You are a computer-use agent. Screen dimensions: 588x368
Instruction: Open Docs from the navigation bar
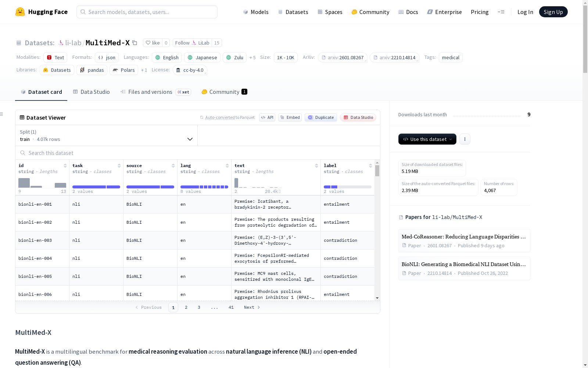[x=408, y=12]
